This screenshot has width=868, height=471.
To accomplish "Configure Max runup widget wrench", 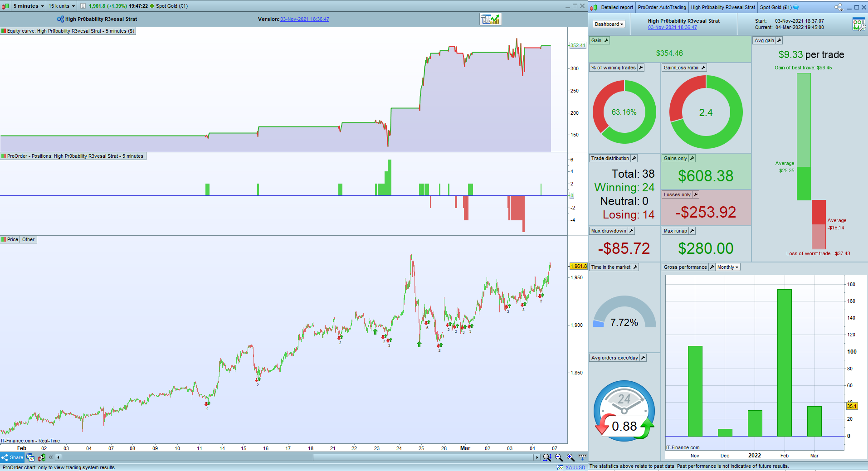I will point(692,231).
